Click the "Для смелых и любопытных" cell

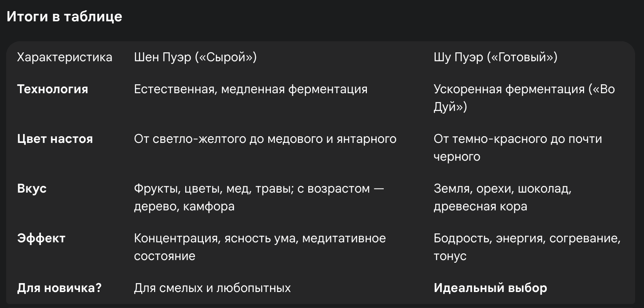[212, 288]
